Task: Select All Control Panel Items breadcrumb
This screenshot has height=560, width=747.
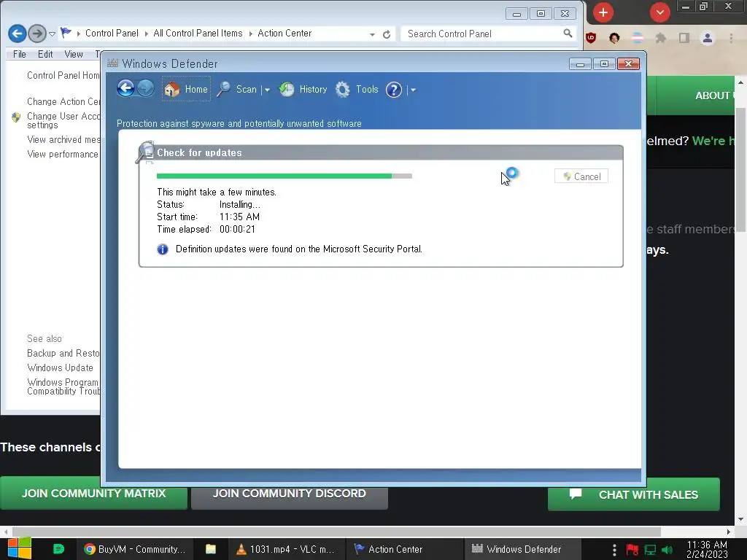Action: point(198,34)
